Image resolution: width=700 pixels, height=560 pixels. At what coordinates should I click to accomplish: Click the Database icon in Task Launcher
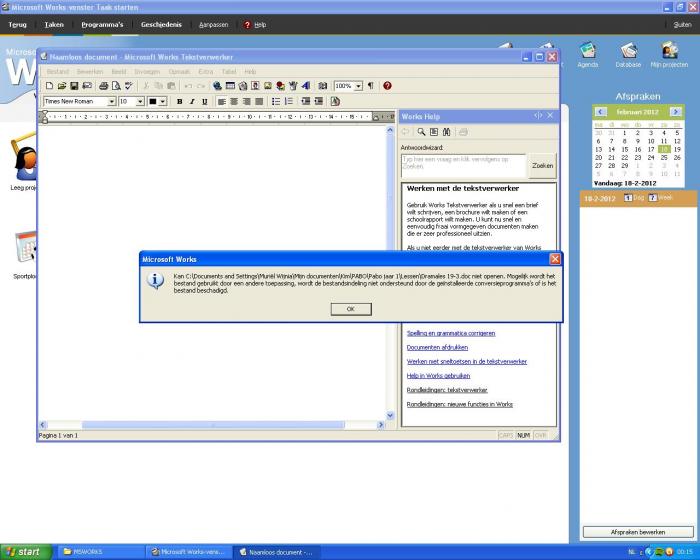628,55
